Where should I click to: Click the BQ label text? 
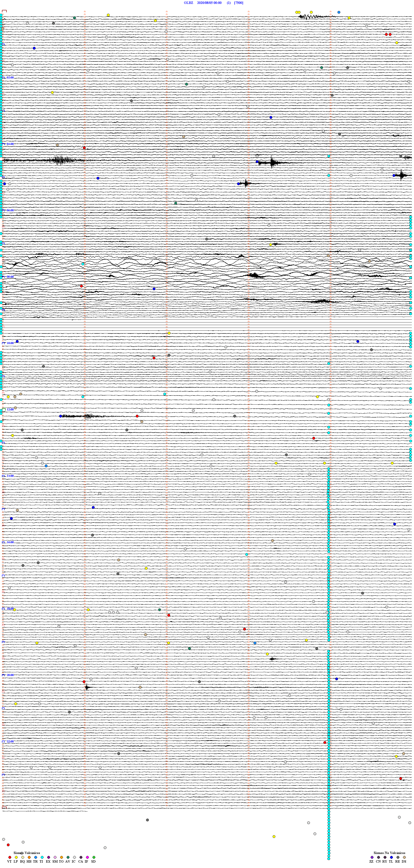click(22, 861)
